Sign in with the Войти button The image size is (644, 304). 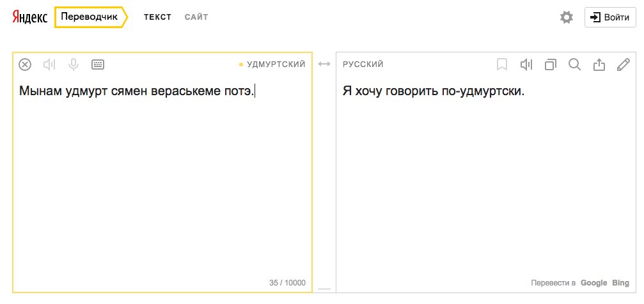pyautogui.click(x=610, y=17)
